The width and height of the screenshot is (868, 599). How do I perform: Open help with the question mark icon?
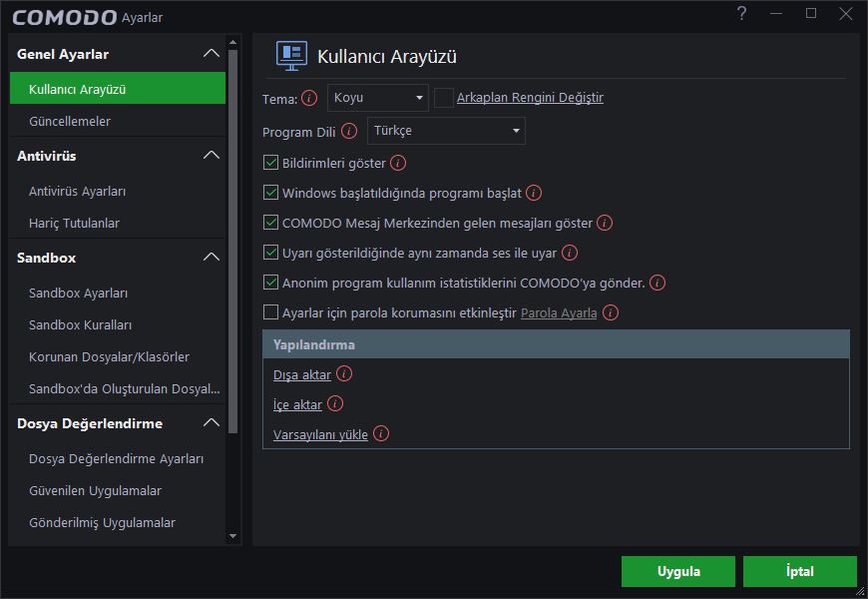(x=741, y=14)
